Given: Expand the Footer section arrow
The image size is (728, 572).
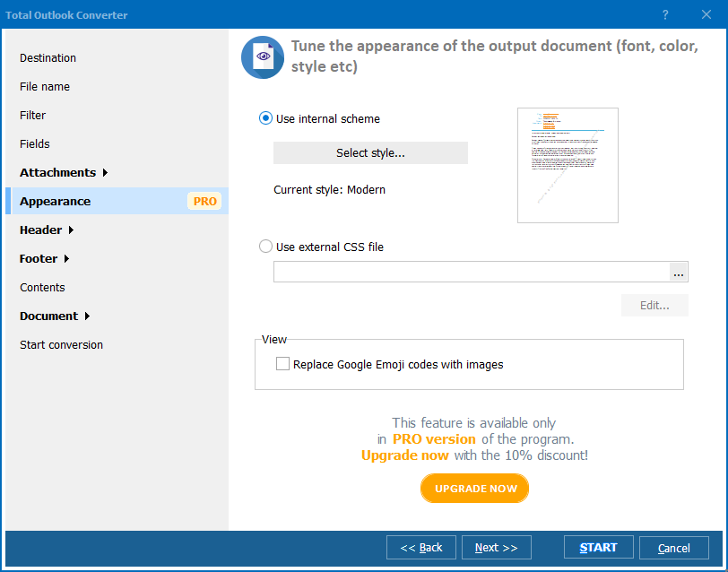Looking at the screenshot, I should coord(66,259).
